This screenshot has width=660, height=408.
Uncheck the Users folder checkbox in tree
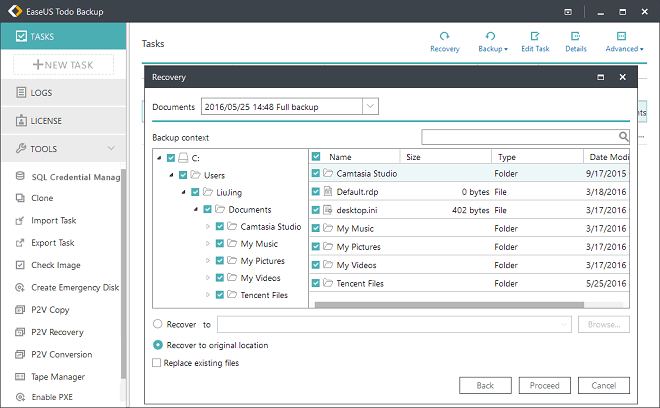pos(183,175)
